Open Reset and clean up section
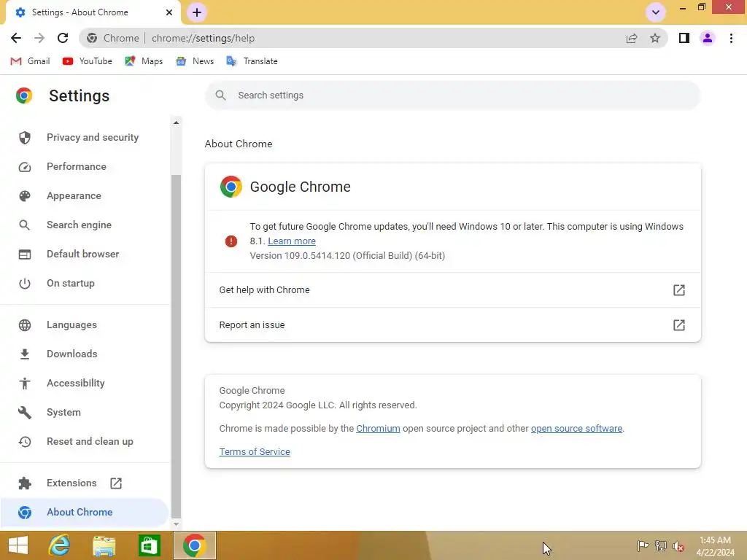747x560 pixels. pyautogui.click(x=85, y=441)
